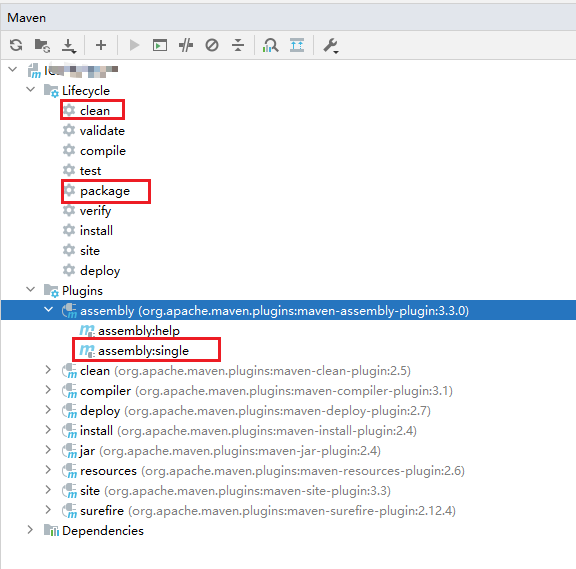This screenshot has width=576, height=569.
Task: Click the Dependencies label
Action: (x=103, y=530)
